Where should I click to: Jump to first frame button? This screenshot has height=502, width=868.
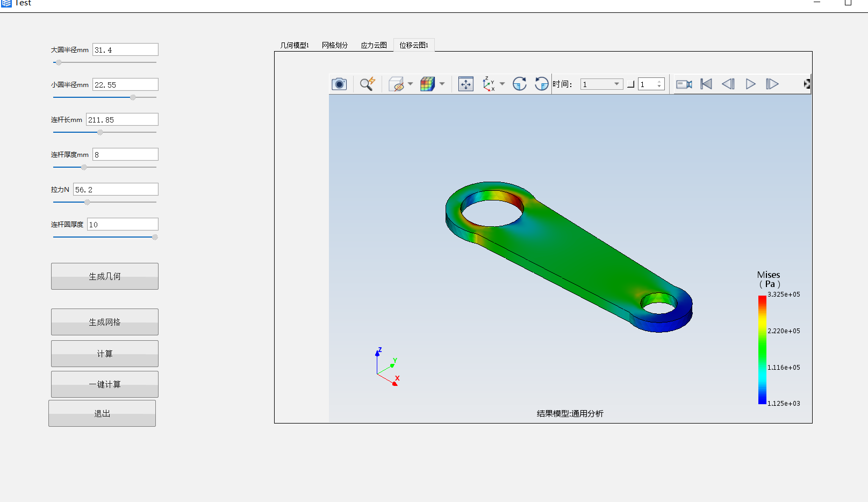pyautogui.click(x=706, y=84)
